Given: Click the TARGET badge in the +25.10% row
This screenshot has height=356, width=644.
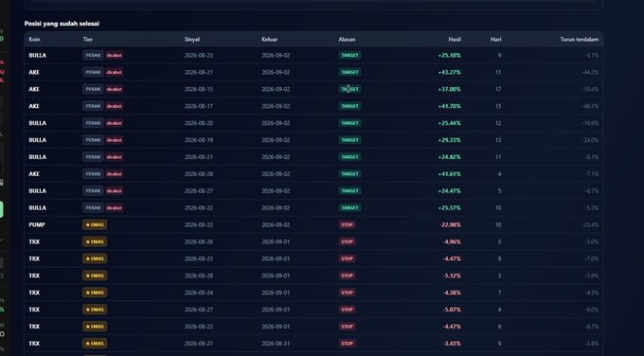Looking at the screenshot, I should pyautogui.click(x=349, y=56).
